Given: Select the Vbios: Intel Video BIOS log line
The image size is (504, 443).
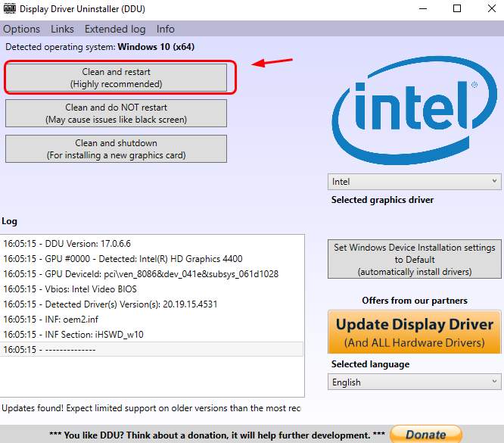Looking at the screenshot, I should point(151,289).
